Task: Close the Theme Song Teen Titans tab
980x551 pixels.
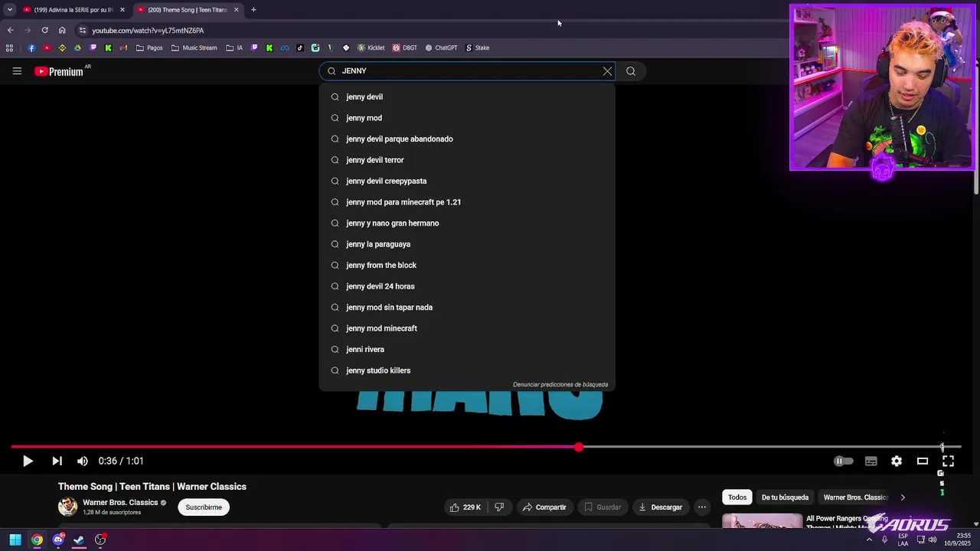Action: pos(236,10)
